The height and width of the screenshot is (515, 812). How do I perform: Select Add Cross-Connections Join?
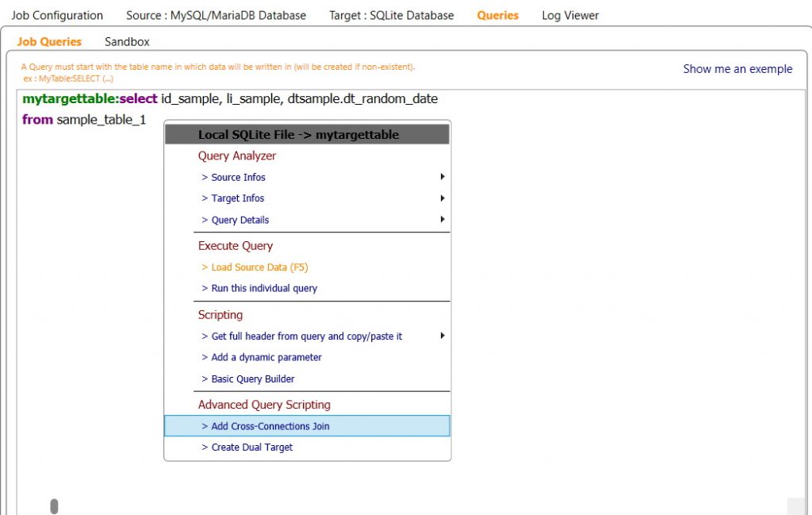click(307, 426)
